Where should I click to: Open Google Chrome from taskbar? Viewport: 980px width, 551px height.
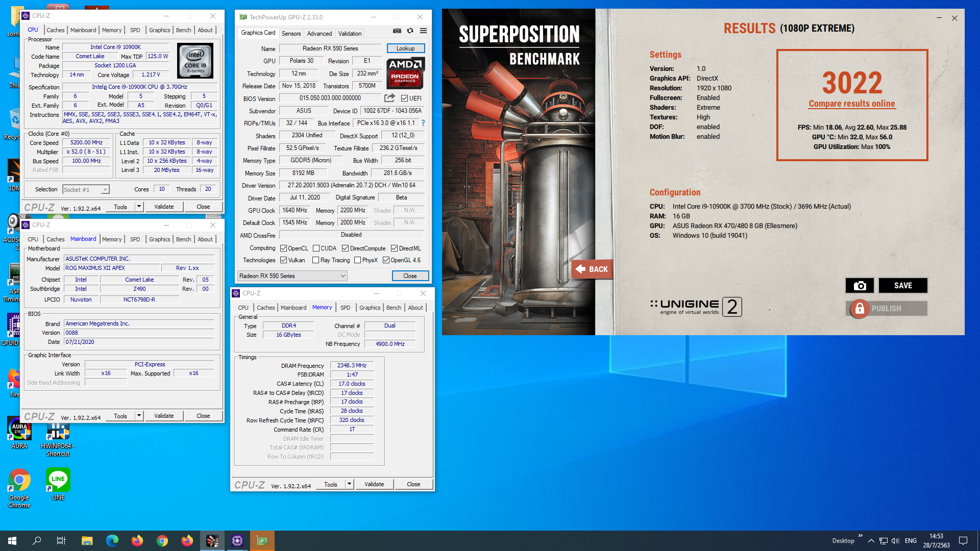(162, 541)
